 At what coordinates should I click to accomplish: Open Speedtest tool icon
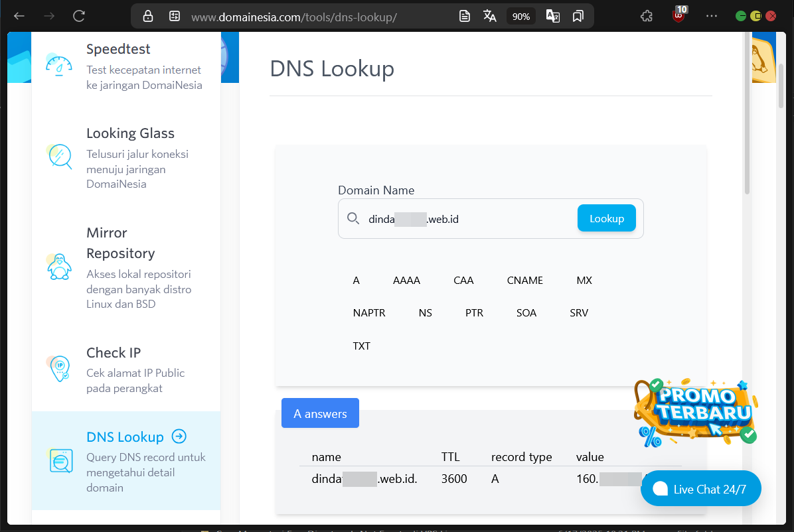[x=58, y=65]
